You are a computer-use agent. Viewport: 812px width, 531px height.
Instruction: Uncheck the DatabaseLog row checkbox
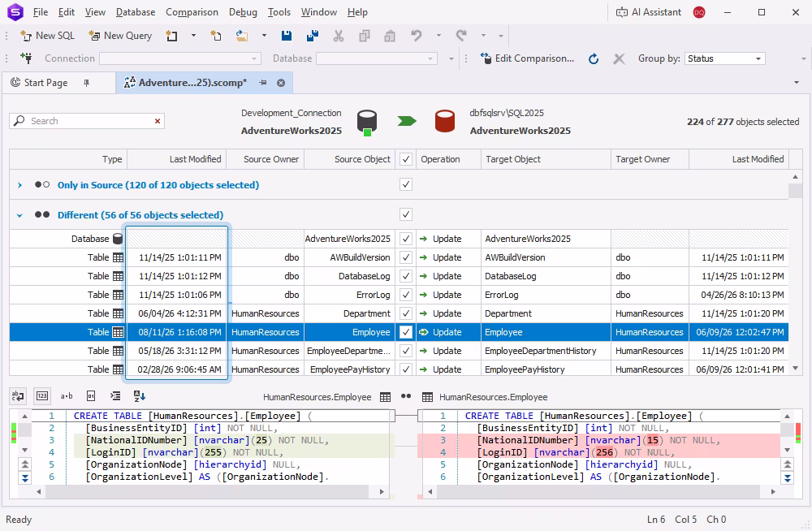pyautogui.click(x=406, y=276)
